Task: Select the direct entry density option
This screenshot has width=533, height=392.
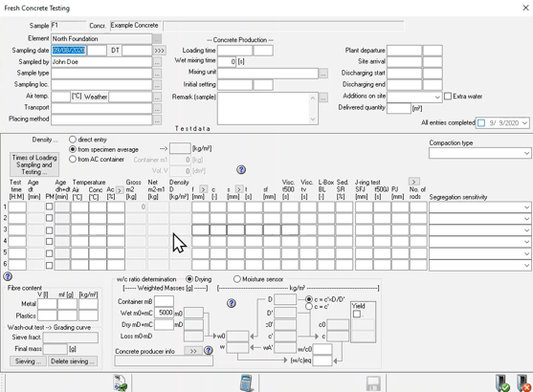Action: [73, 140]
